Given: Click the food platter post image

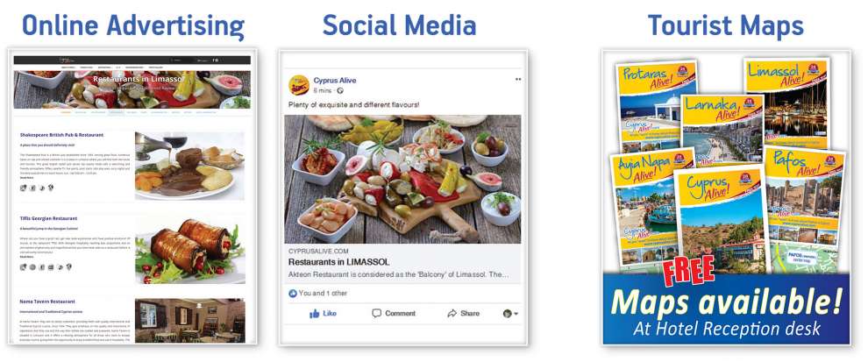Looking at the screenshot, I should coord(402,179).
